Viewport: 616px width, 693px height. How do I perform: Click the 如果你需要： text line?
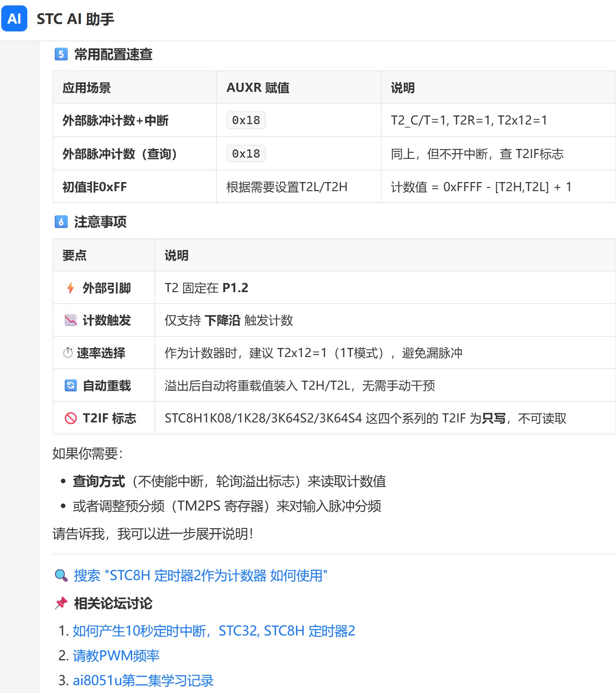tap(88, 453)
